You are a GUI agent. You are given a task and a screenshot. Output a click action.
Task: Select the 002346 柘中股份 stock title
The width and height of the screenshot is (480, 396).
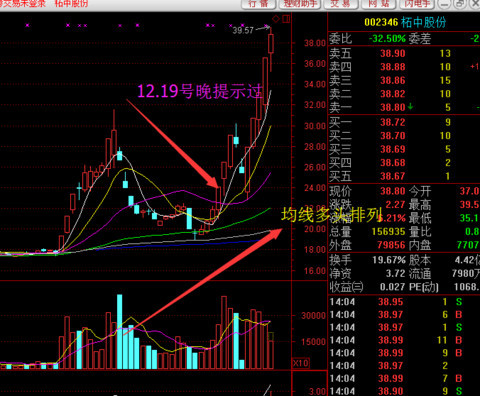click(405, 22)
